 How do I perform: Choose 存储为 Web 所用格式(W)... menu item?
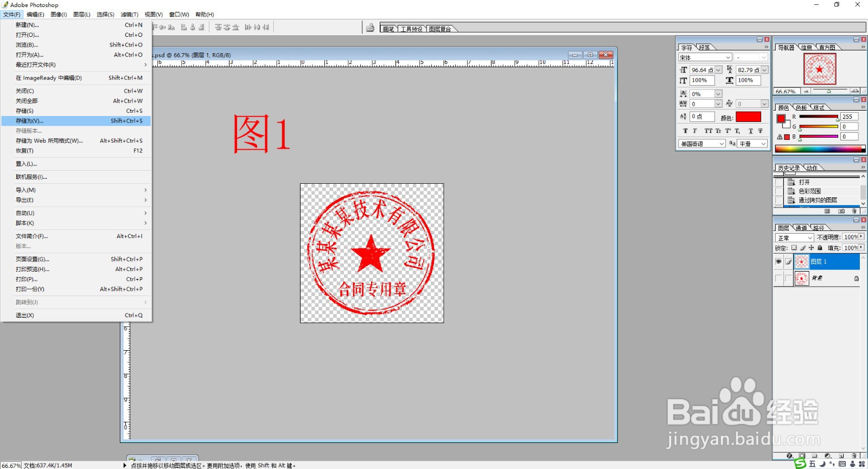pyautogui.click(x=76, y=141)
